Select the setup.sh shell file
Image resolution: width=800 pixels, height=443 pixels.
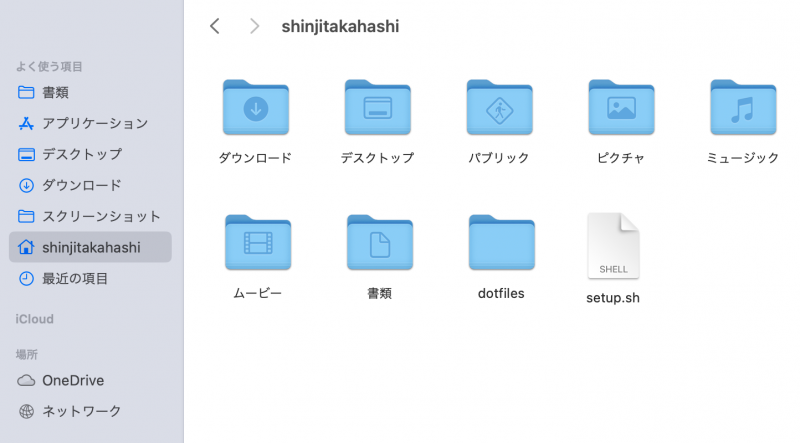pyautogui.click(x=613, y=246)
